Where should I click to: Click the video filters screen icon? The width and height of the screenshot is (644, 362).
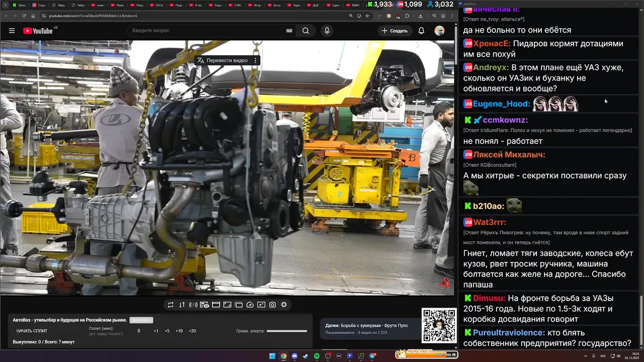tap(261, 305)
